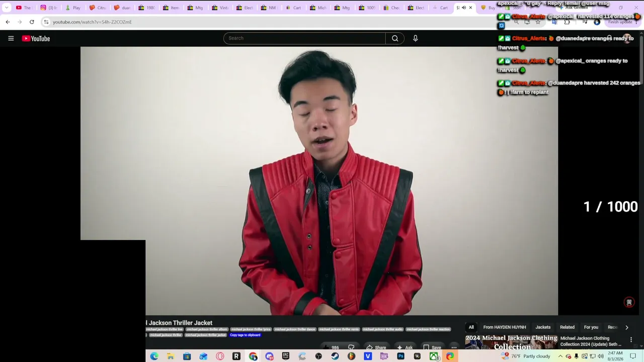Switch to the 'Citru' browser tab

[98, 8]
